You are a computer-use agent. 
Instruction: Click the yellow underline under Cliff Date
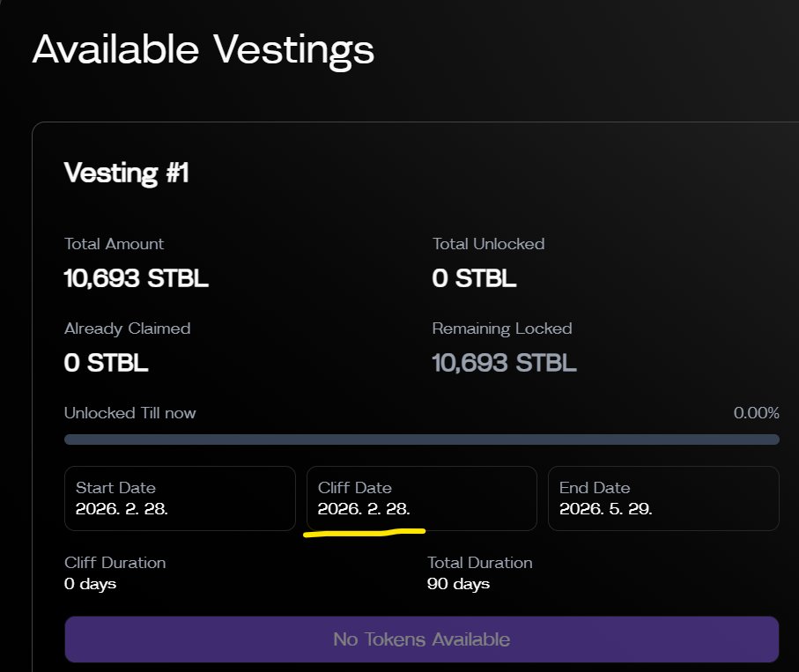click(x=365, y=532)
